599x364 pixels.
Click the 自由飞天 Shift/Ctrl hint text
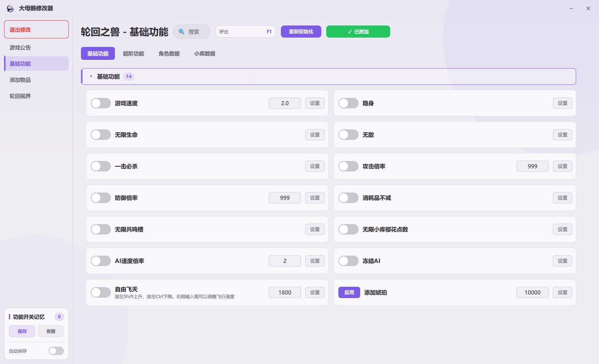tap(174, 296)
